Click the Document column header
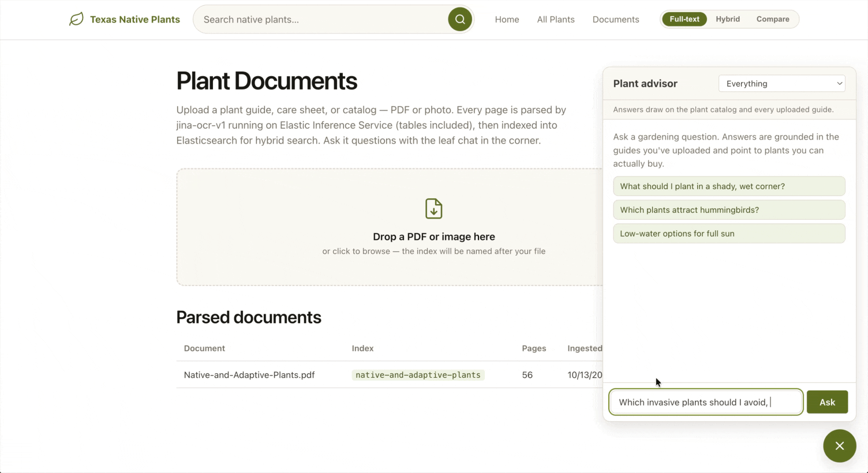The width and height of the screenshot is (868, 473). coord(204,348)
